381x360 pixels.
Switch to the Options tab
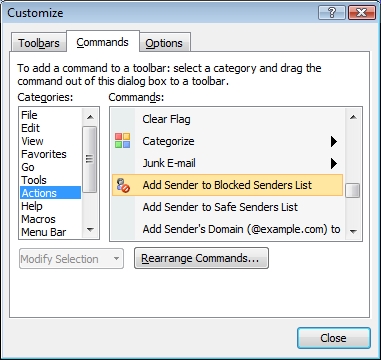pyautogui.click(x=164, y=43)
